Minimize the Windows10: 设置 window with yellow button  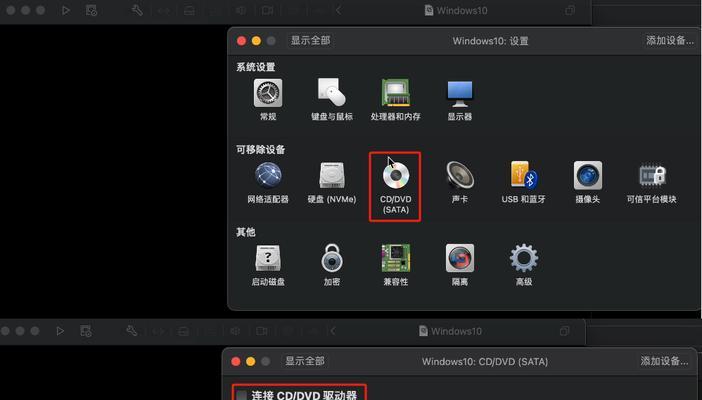click(256, 41)
